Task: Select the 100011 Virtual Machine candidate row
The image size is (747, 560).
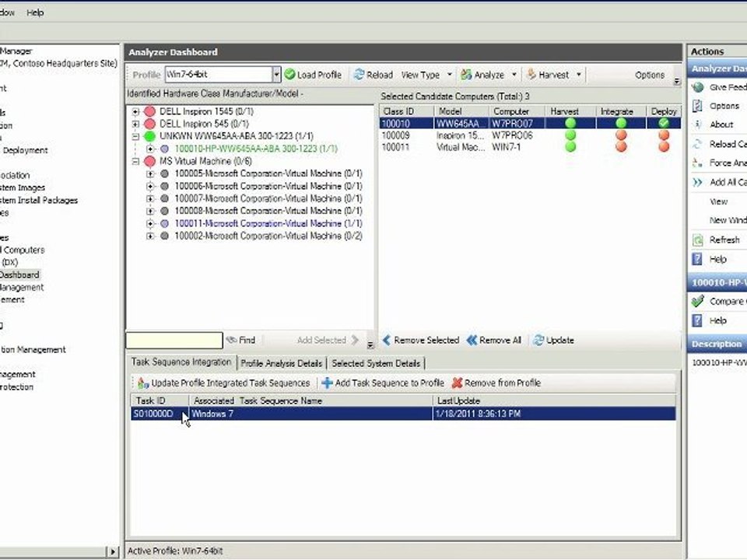Action: [530, 147]
